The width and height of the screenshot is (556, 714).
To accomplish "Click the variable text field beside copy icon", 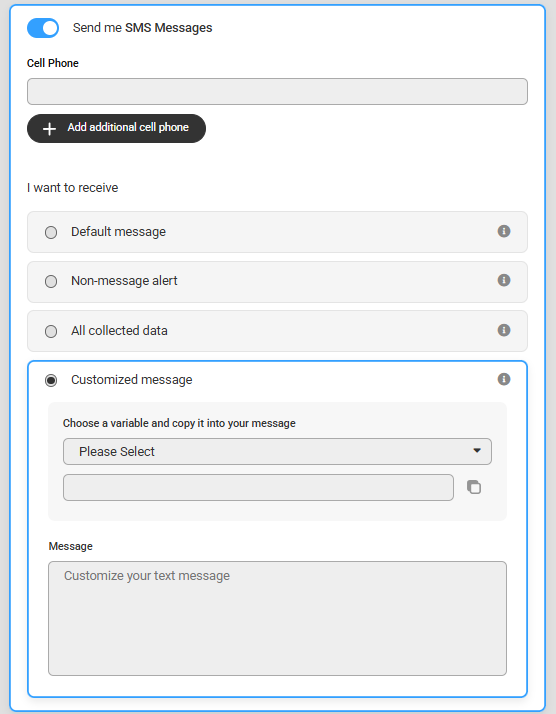I will pyautogui.click(x=258, y=487).
